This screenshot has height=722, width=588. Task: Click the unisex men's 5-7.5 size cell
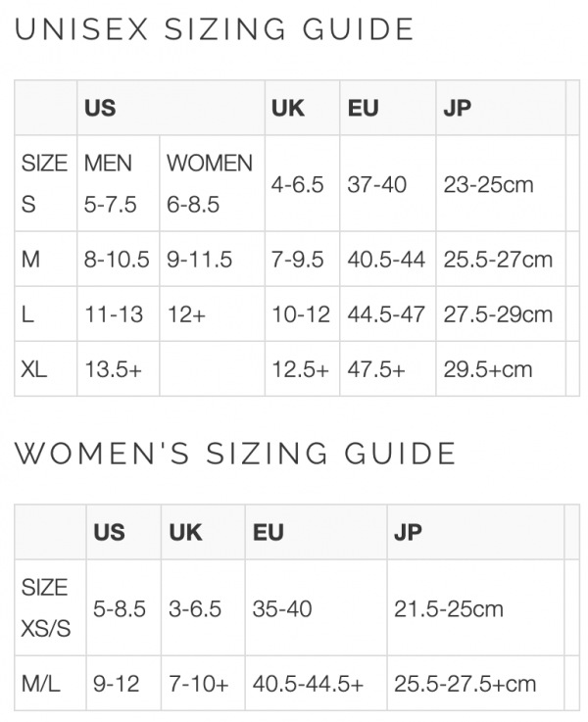tap(110, 206)
